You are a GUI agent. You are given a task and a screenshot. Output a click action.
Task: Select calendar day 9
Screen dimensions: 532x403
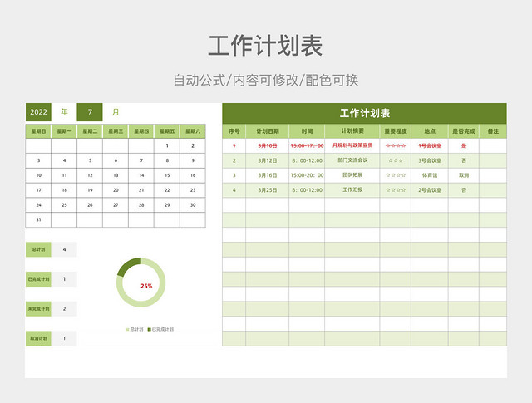[x=193, y=160]
